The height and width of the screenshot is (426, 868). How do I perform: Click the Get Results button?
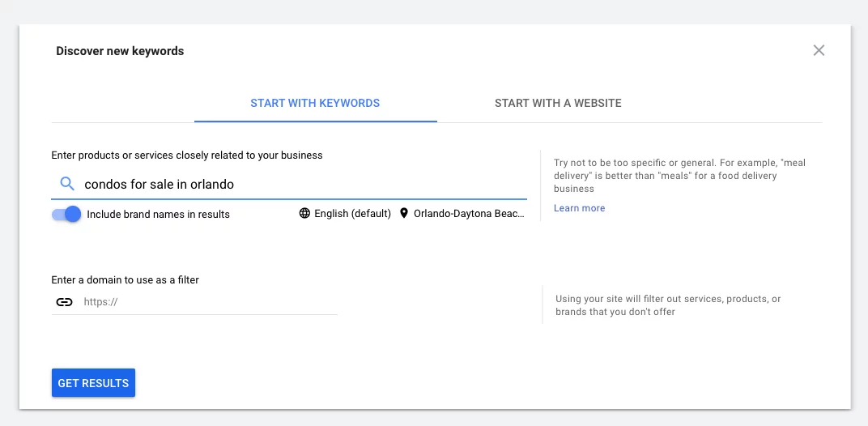(x=94, y=383)
